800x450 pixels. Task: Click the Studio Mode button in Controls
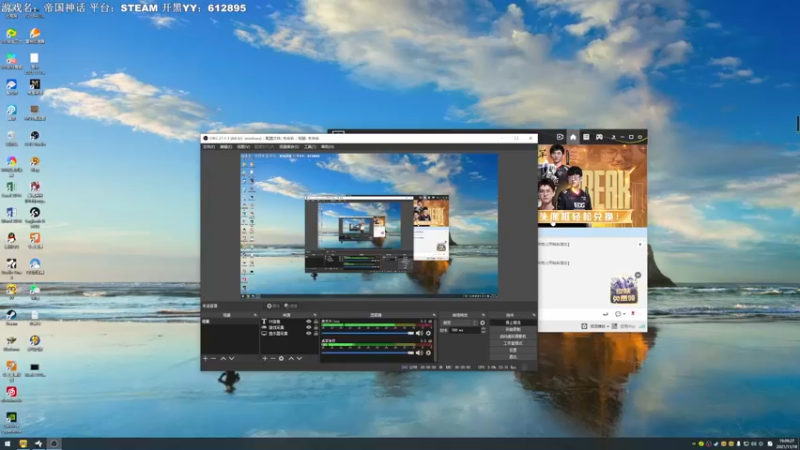pyautogui.click(x=513, y=343)
